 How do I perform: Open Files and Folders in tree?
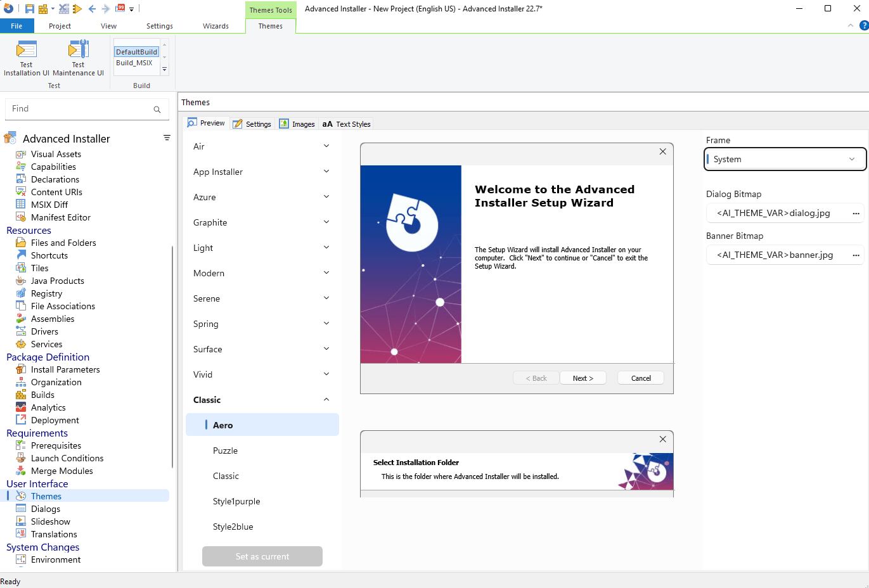tap(63, 243)
